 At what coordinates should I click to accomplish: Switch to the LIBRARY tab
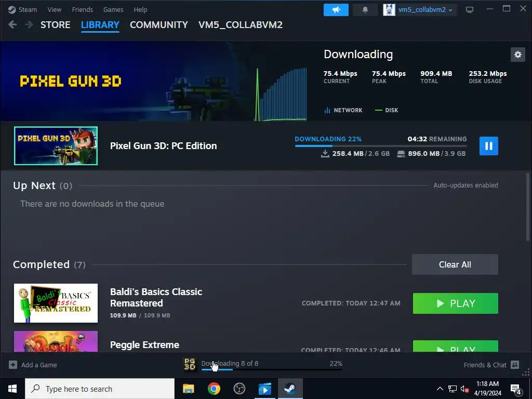tap(100, 25)
